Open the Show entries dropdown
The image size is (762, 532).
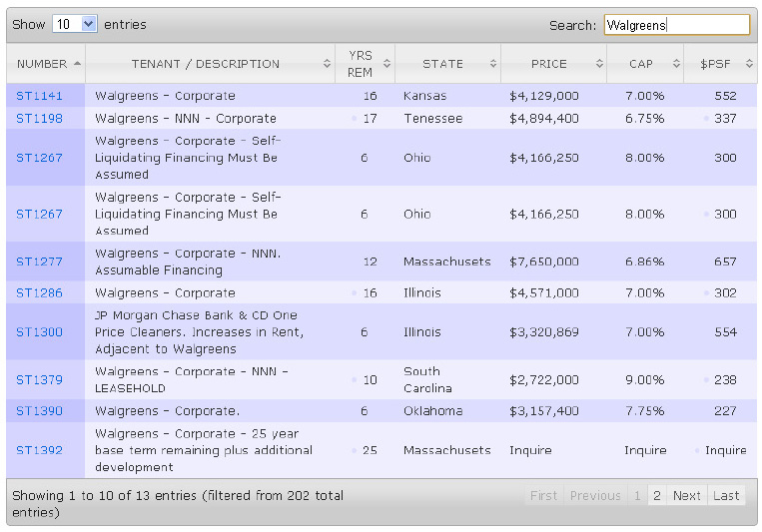pos(75,24)
